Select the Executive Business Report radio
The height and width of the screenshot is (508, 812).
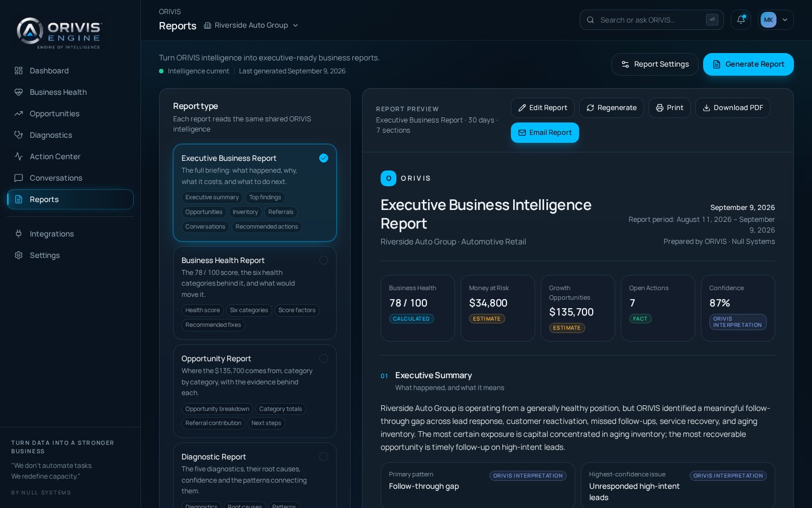[x=324, y=158]
